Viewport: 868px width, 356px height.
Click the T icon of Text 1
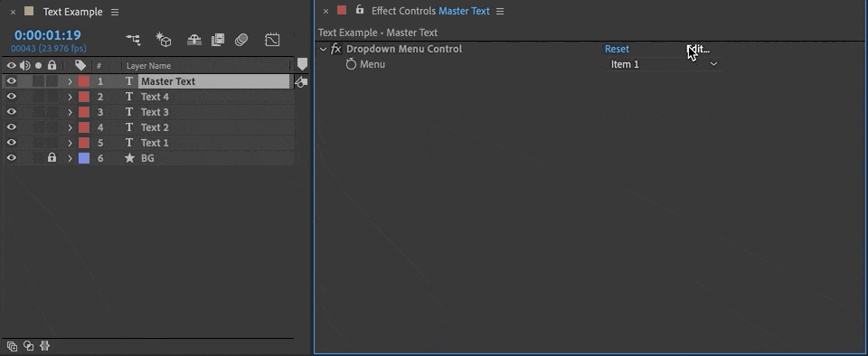[129, 143]
